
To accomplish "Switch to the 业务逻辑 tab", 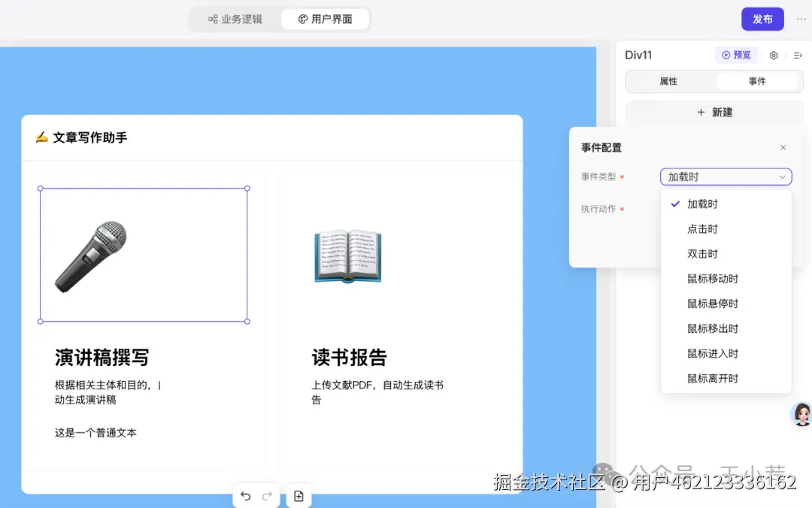I will tap(235, 19).
